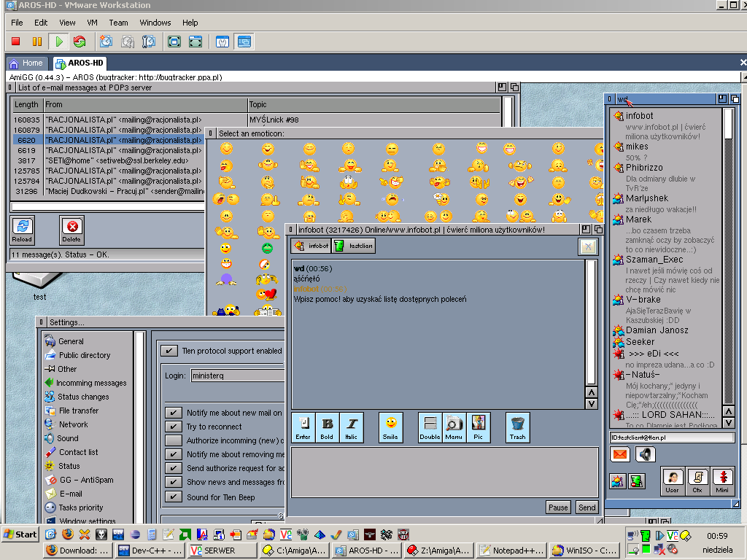Toggle Try to reconnect checkbox
The image size is (747, 560).
174,427
